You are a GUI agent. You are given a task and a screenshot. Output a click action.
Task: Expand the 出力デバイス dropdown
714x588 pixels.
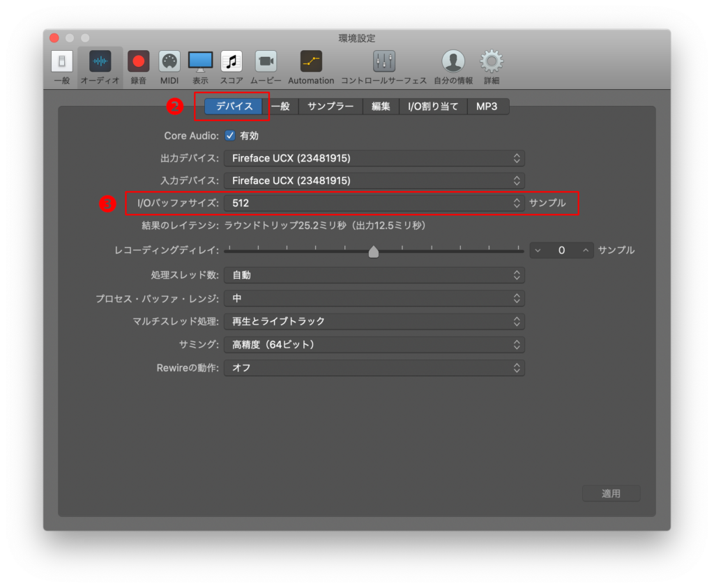(x=374, y=158)
